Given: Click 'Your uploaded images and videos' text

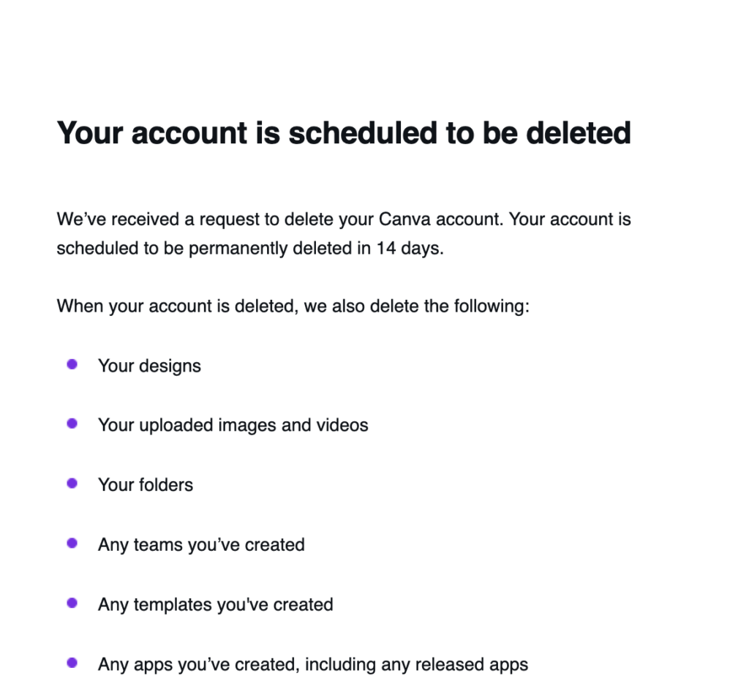Looking at the screenshot, I should point(233,425).
